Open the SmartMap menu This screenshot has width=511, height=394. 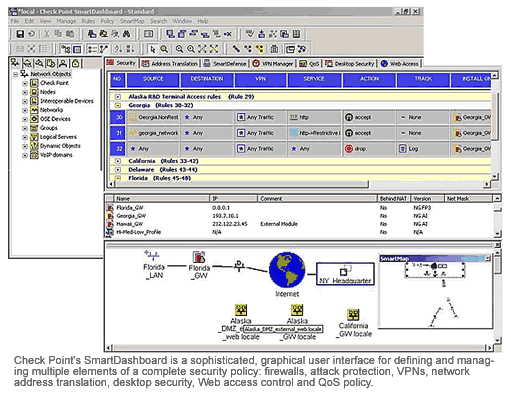(132, 21)
